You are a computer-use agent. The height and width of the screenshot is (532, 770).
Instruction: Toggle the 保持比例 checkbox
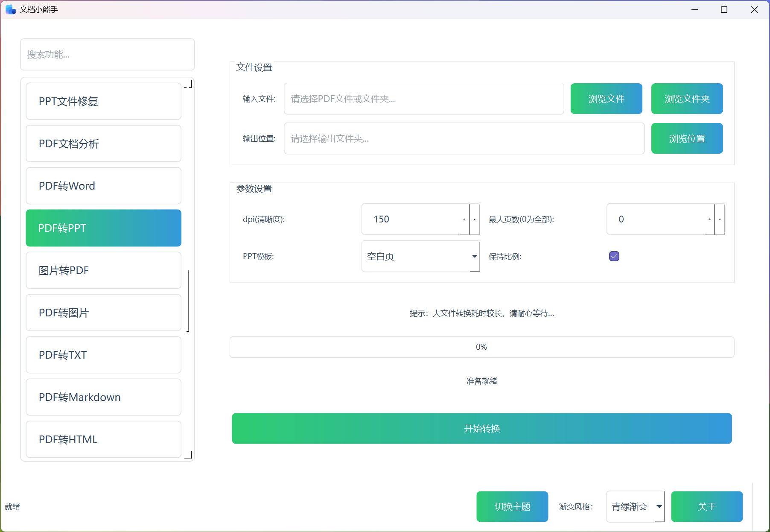[614, 256]
